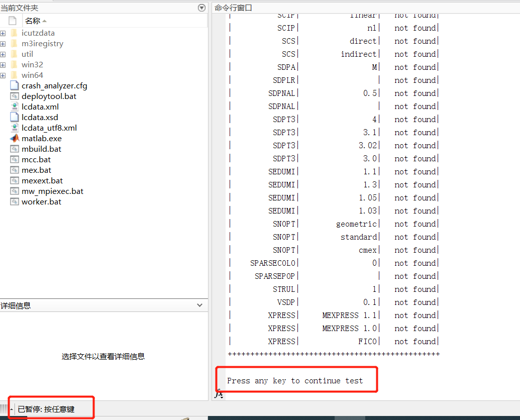This screenshot has height=420, width=520.
Task: Collapse the 详细信息 details panel
Action: pos(199,305)
